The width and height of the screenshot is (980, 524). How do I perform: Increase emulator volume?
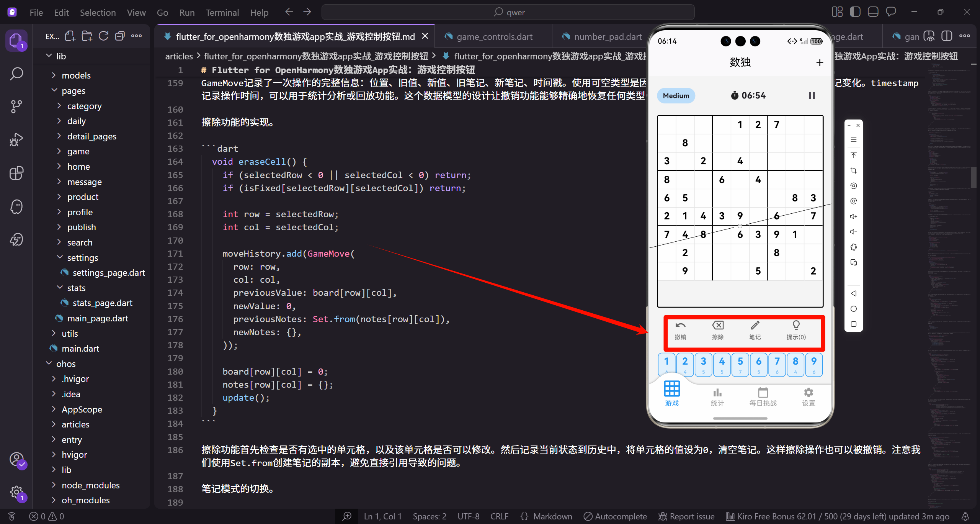point(853,216)
